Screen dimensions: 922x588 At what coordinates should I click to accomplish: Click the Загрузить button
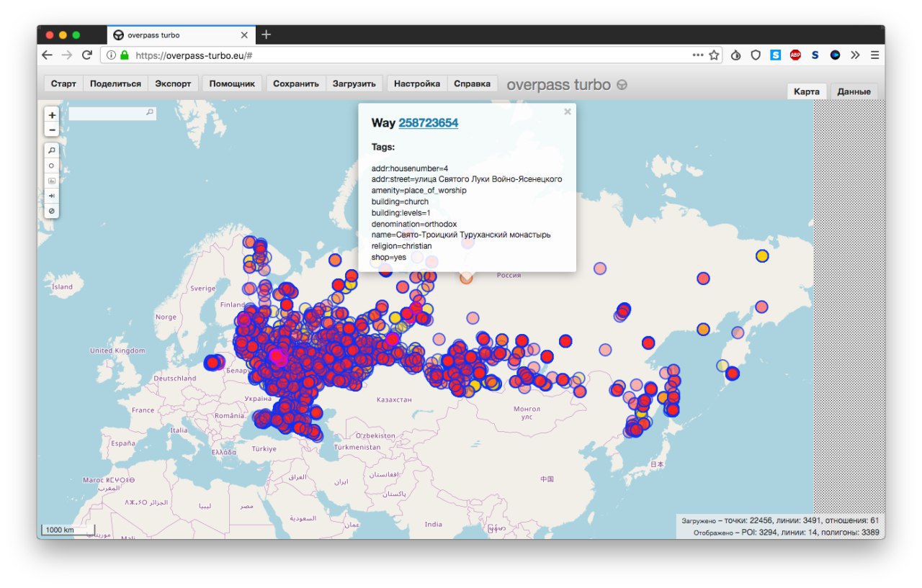354,83
